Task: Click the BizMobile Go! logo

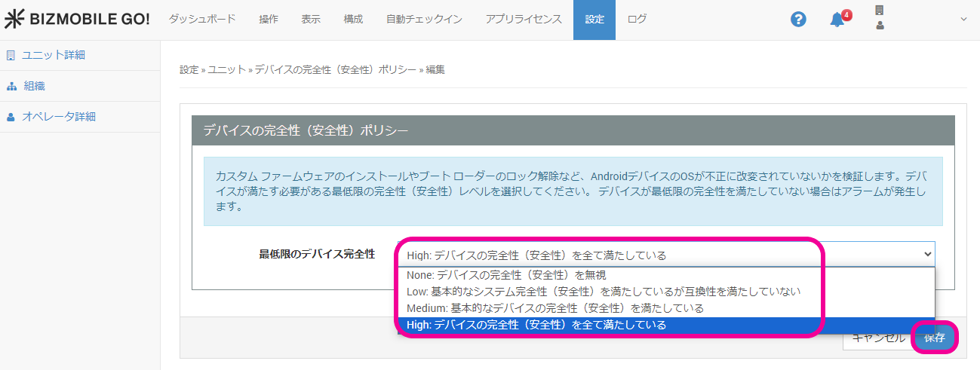Action: pos(77,20)
